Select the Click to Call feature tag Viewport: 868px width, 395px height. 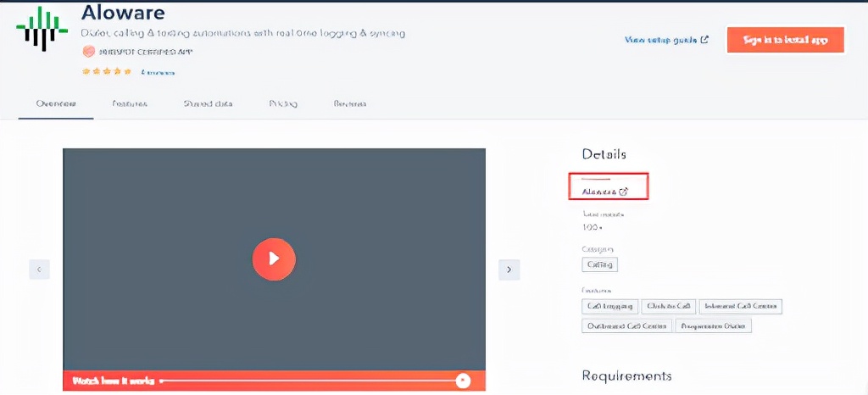point(668,306)
